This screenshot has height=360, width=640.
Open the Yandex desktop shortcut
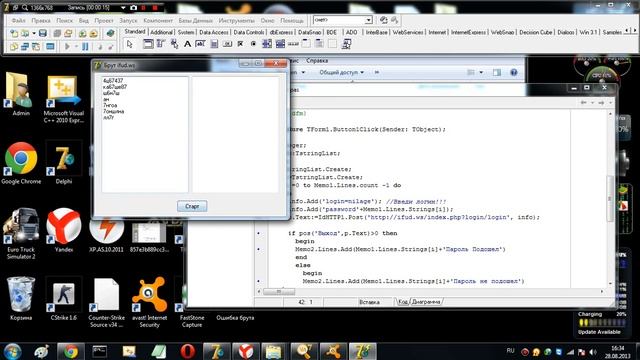click(x=64, y=231)
